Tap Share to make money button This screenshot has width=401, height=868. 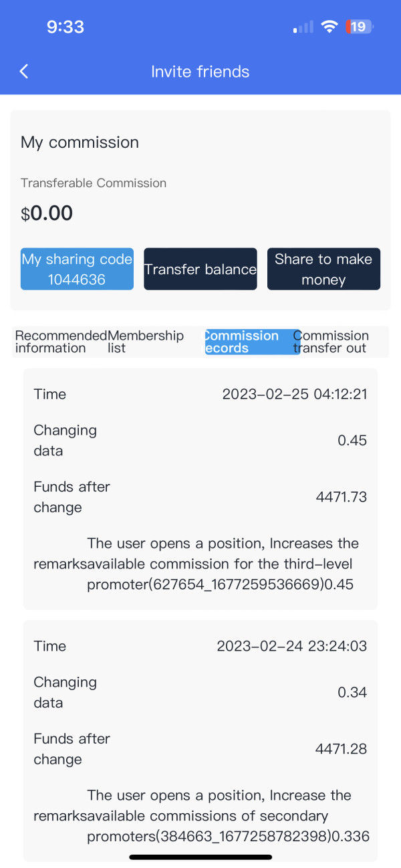323,269
